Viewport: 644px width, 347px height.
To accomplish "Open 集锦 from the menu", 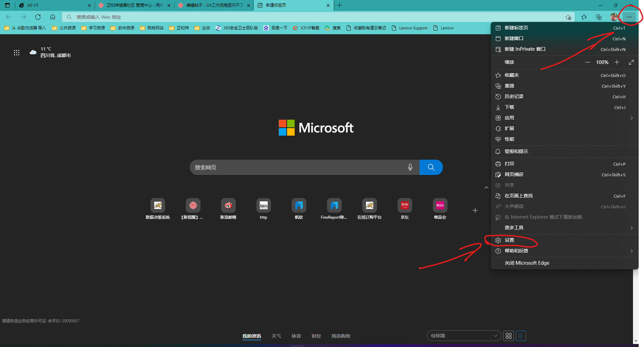I will pos(564,86).
